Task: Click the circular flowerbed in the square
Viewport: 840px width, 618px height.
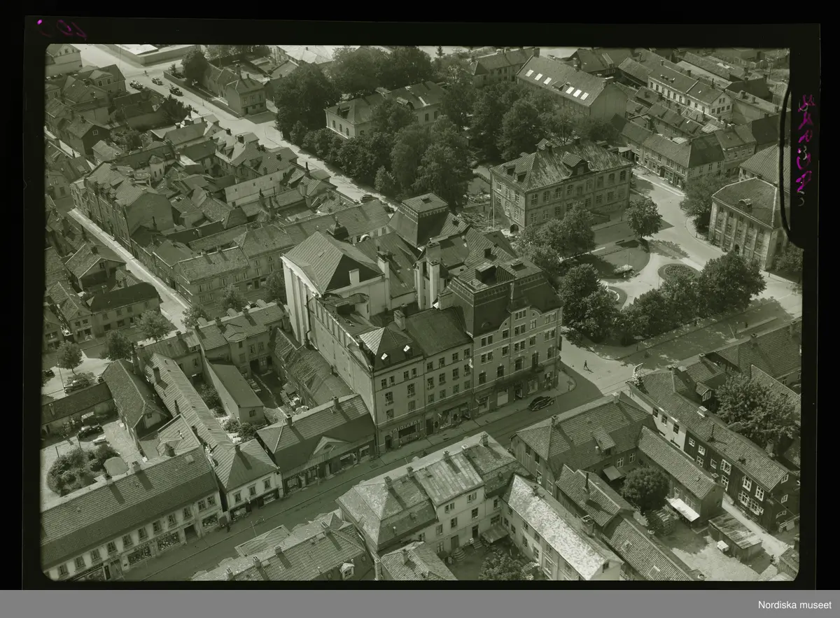Action: coord(677,272)
